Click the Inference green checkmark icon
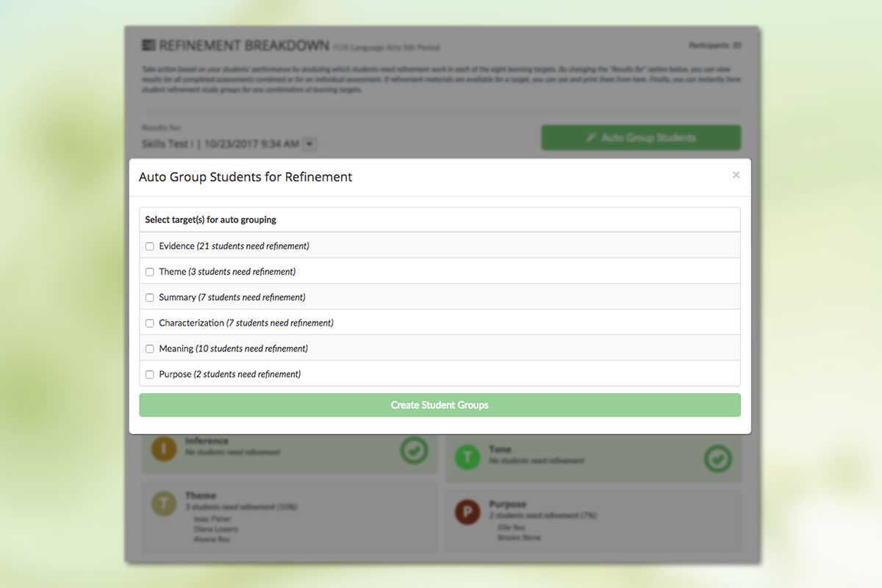Viewport: 882px width, 588px height. (x=415, y=451)
